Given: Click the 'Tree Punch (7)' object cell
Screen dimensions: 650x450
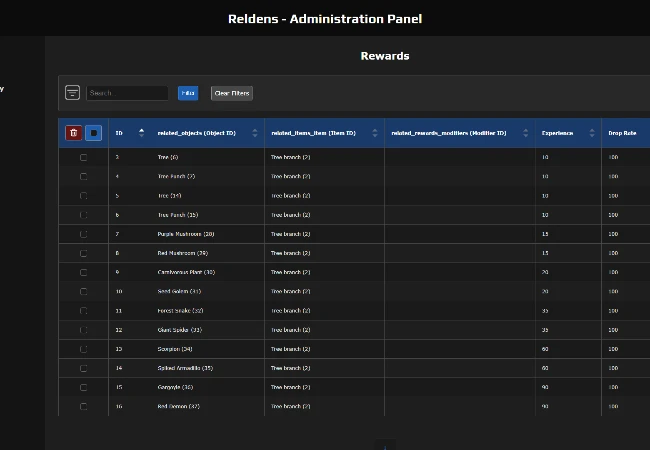Looking at the screenshot, I should click(176, 176).
